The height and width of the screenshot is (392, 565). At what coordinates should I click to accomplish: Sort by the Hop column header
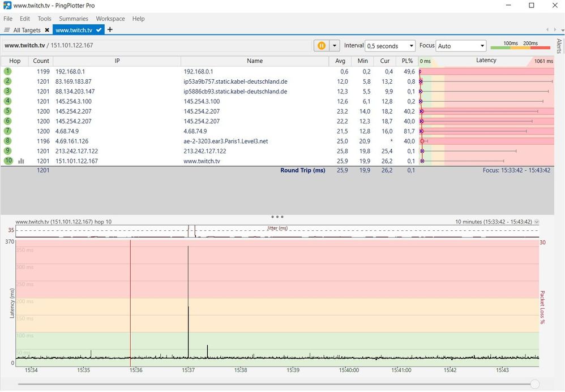click(x=15, y=61)
